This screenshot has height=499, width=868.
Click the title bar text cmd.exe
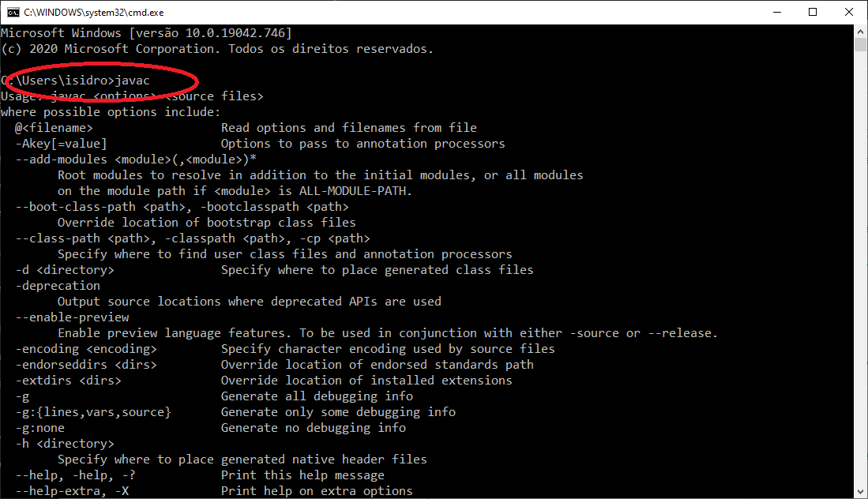point(93,12)
